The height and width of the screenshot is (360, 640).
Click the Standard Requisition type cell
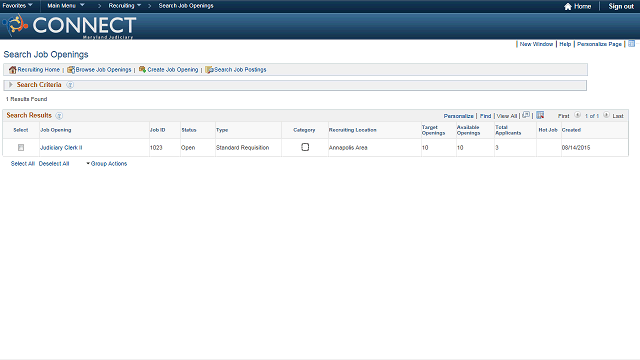(242, 148)
